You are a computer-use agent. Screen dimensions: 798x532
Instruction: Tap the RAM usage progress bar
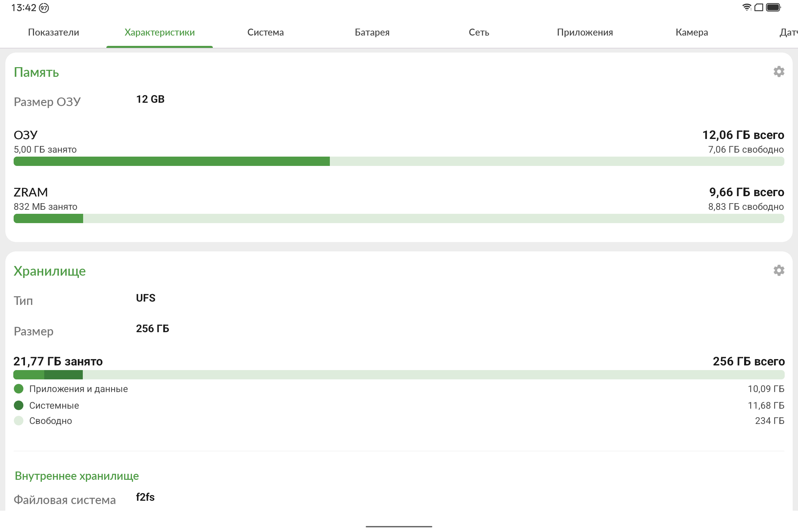399,161
